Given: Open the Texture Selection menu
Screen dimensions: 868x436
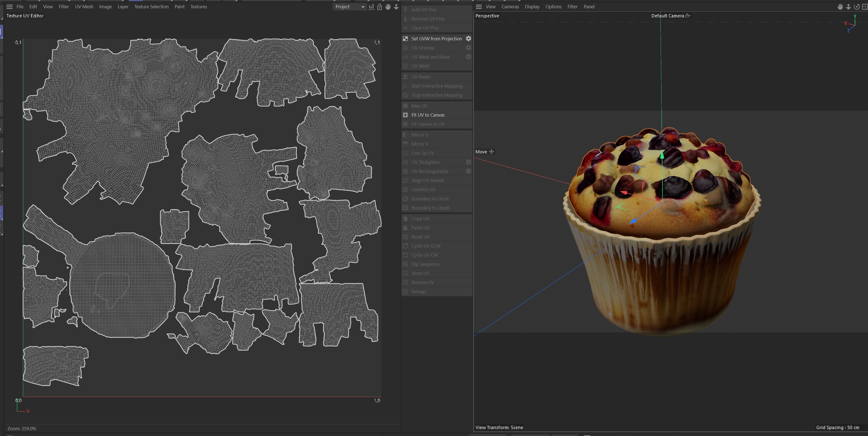Looking at the screenshot, I should 151,7.
